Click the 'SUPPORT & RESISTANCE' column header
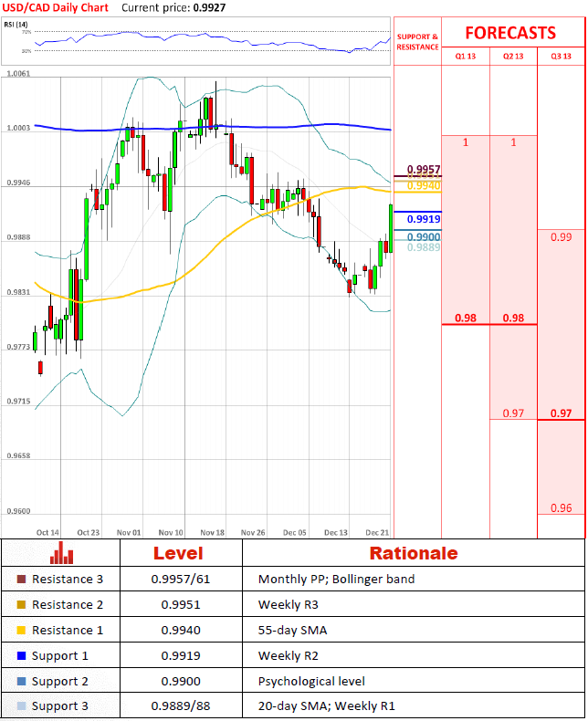This screenshot has height=721, width=588. point(418,42)
